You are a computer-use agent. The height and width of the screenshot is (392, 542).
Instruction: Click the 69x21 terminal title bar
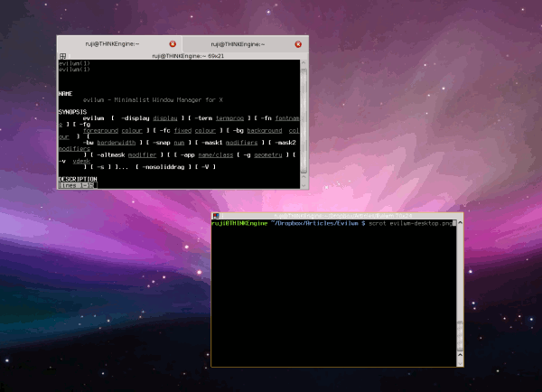click(188, 56)
